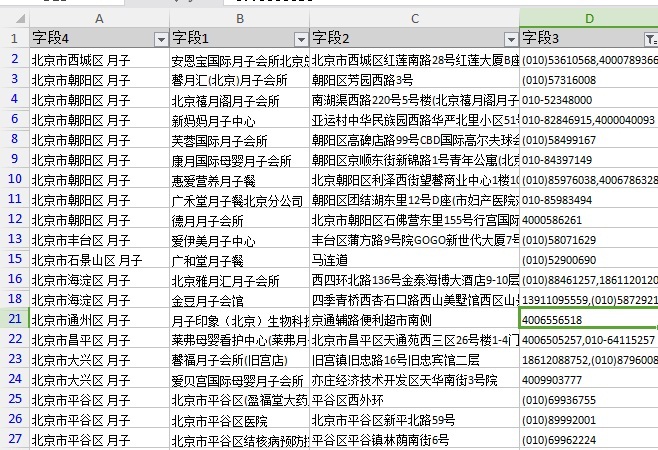Open the 字段2 filter dropdown
The image size is (658, 450).
[510, 39]
